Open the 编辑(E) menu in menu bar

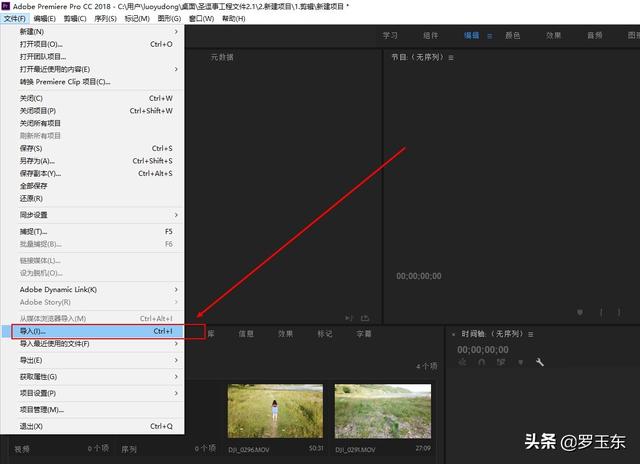[44, 18]
